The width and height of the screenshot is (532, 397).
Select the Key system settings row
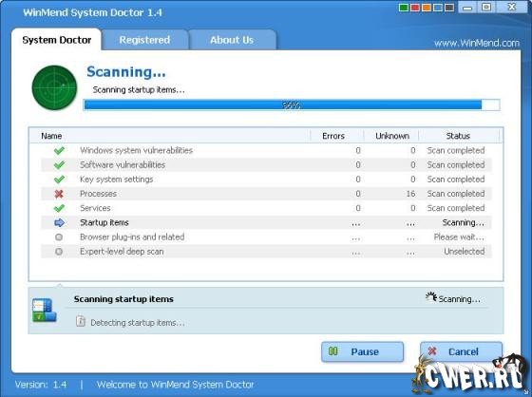click(x=266, y=180)
